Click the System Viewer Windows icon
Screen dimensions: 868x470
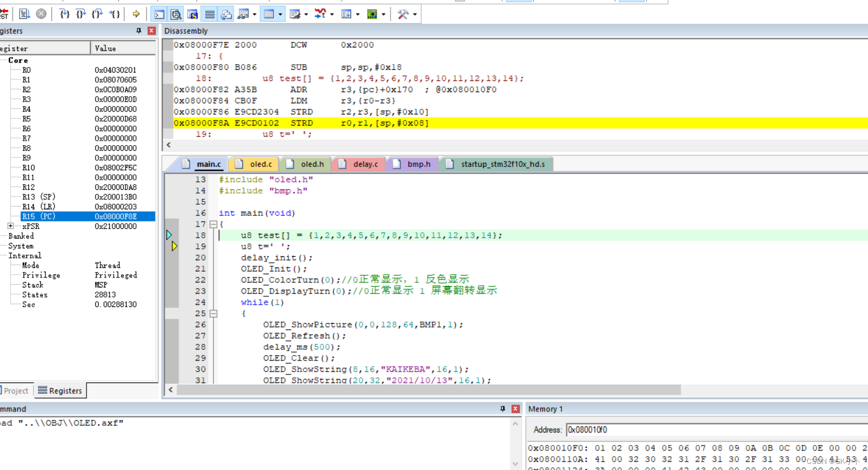[372, 14]
